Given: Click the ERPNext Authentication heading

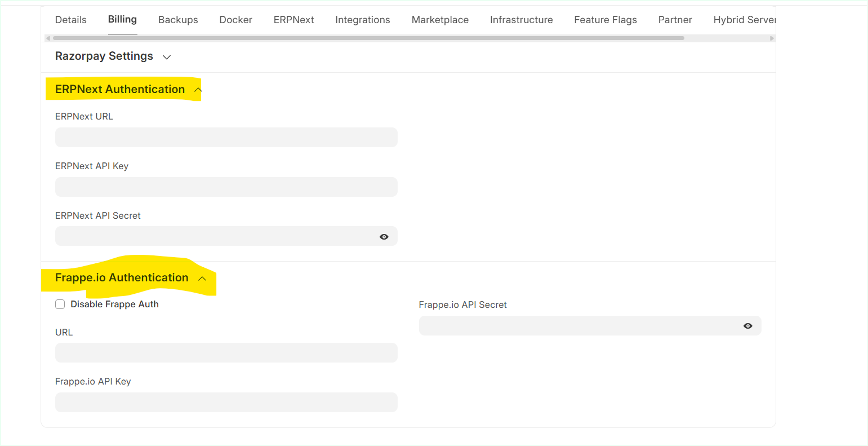Looking at the screenshot, I should [x=120, y=89].
